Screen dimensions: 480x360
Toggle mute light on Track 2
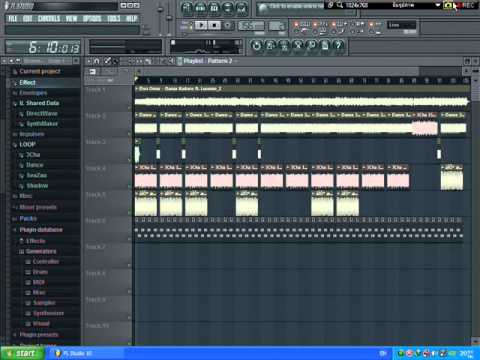[129, 134]
